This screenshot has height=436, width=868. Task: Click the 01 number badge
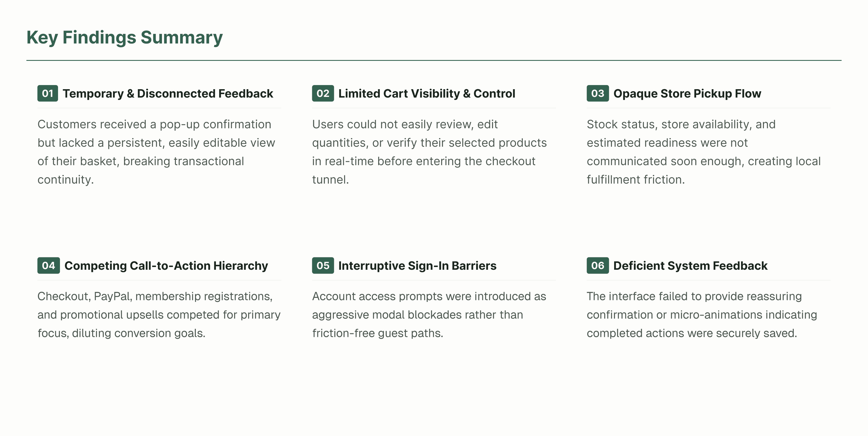[x=48, y=93]
